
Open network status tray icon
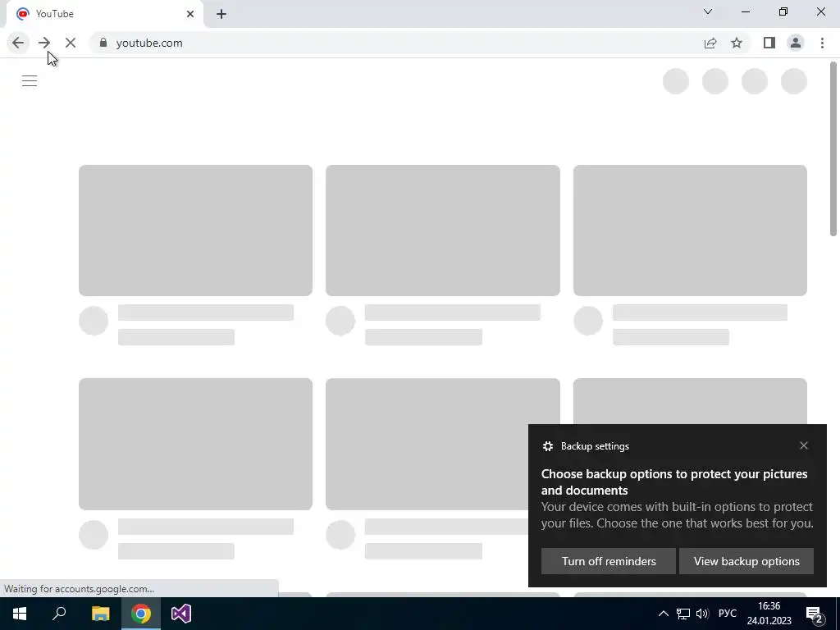coord(683,614)
